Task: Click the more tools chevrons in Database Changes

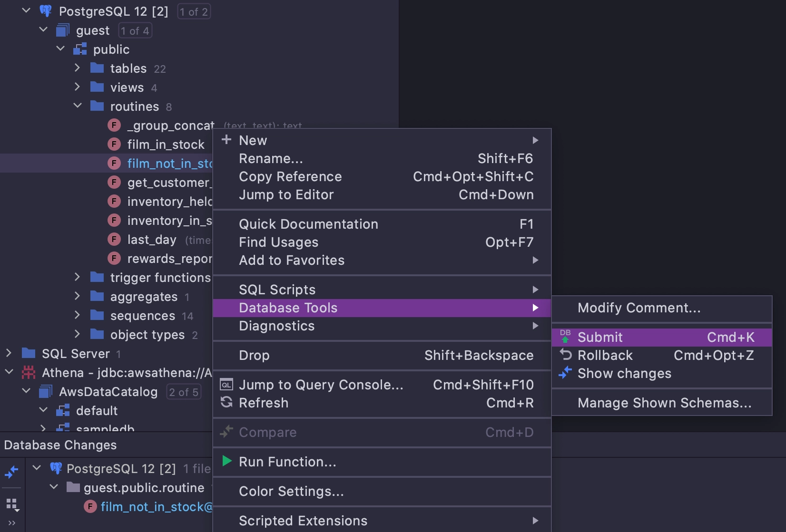Action: point(12,523)
